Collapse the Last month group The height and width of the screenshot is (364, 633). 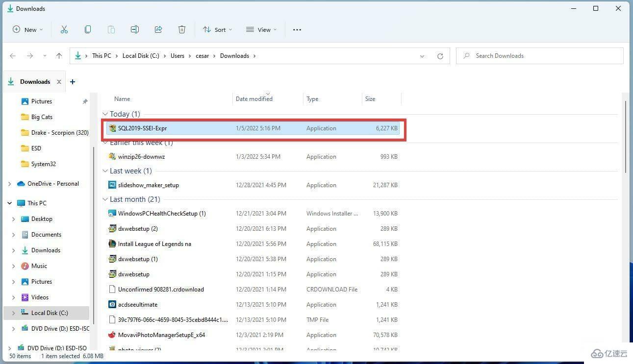[x=105, y=199]
